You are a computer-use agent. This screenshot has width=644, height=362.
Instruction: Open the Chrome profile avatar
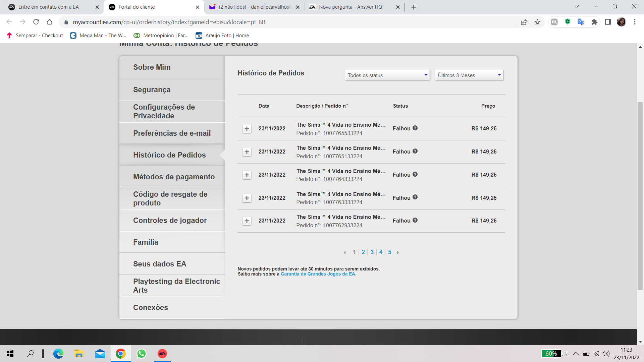point(621,22)
